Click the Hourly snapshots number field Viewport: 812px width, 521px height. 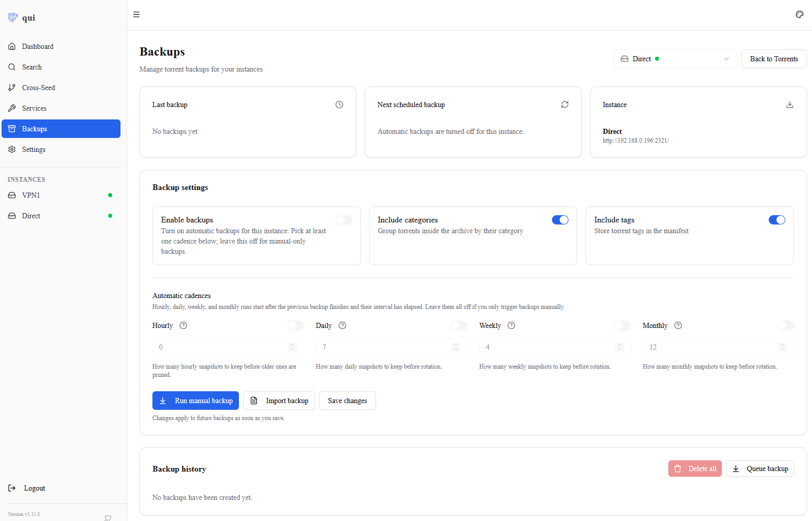[228, 347]
